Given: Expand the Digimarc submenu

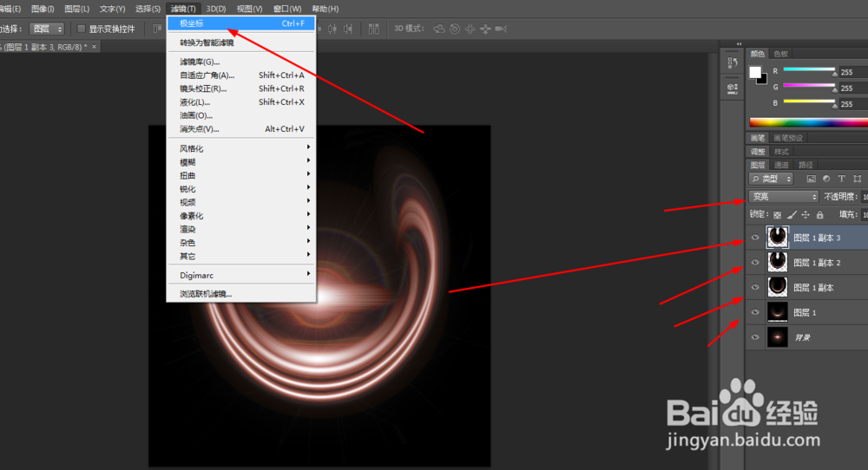Looking at the screenshot, I should coord(241,275).
